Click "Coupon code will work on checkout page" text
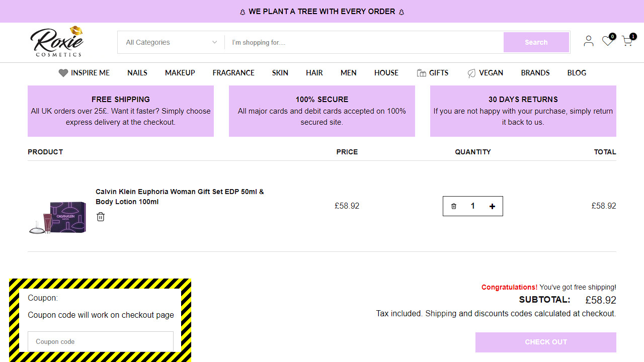 point(101,315)
